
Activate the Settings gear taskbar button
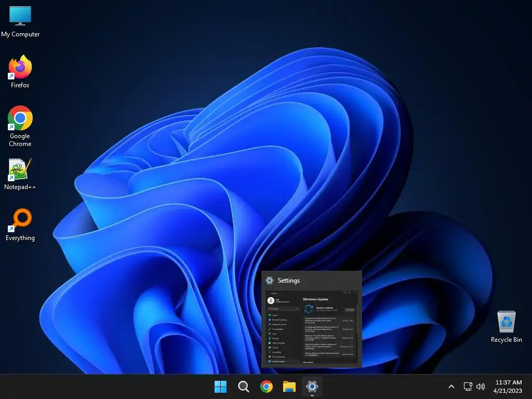312,387
